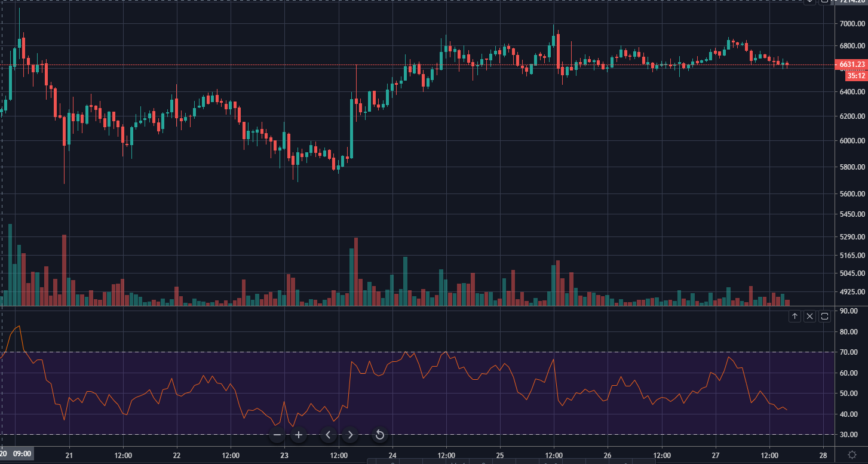Select the 7000.00 price scale label
The image size is (868, 464).
[852, 23]
